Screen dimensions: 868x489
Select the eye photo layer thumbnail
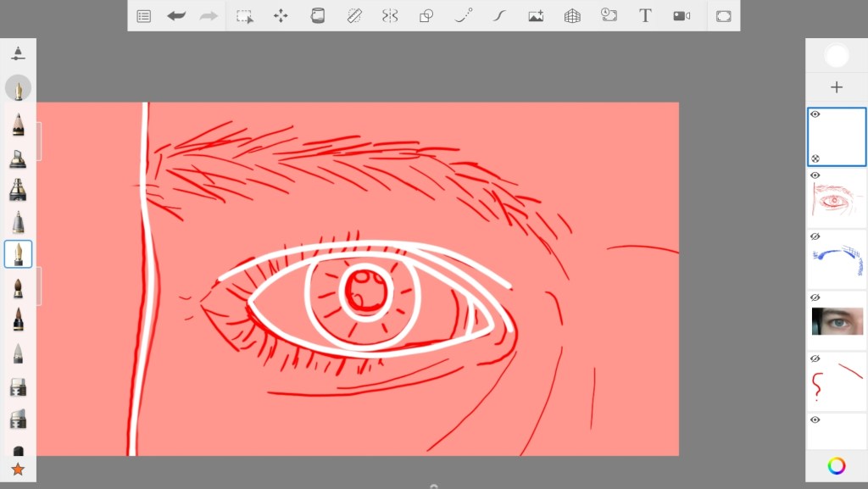(x=837, y=321)
